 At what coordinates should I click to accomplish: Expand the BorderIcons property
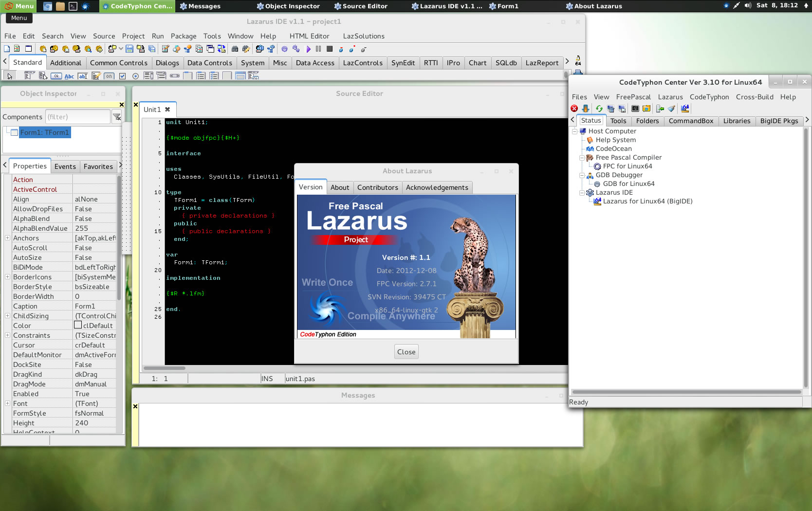click(7, 277)
